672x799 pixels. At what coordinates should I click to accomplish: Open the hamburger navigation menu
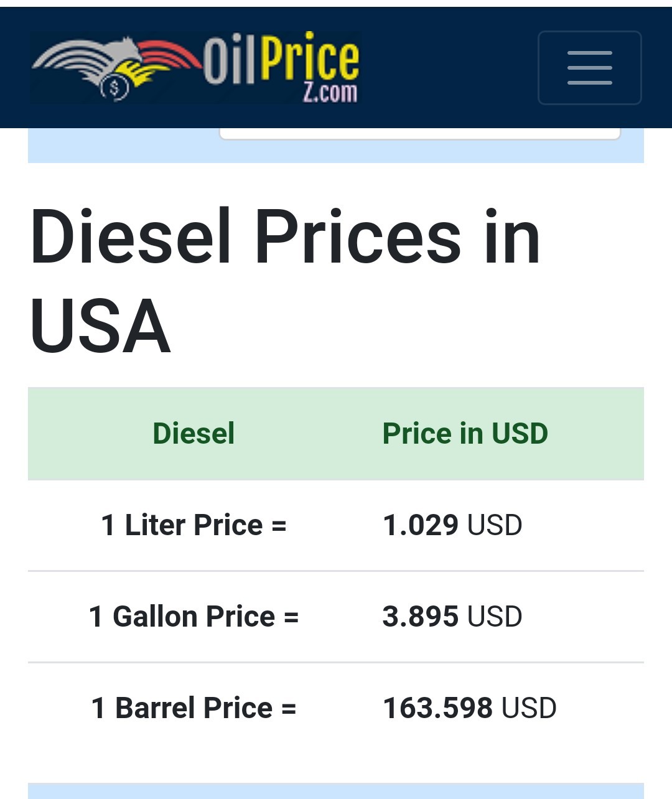(x=589, y=68)
